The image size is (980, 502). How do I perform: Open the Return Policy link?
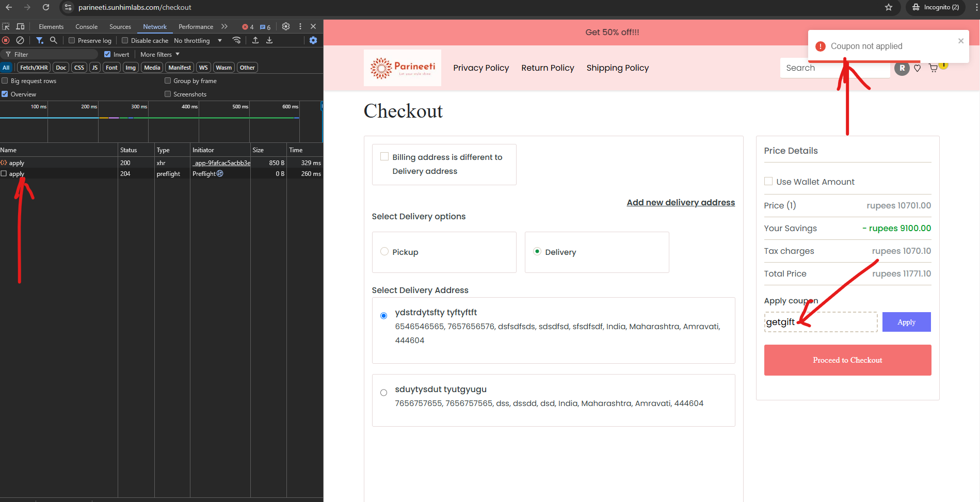(x=548, y=68)
